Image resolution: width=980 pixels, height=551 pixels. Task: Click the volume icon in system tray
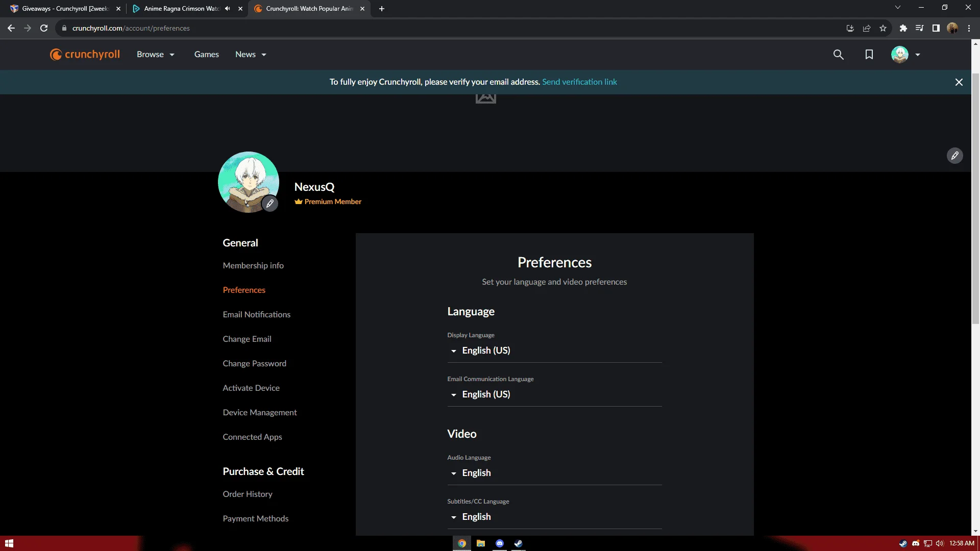click(x=940, y=543)
